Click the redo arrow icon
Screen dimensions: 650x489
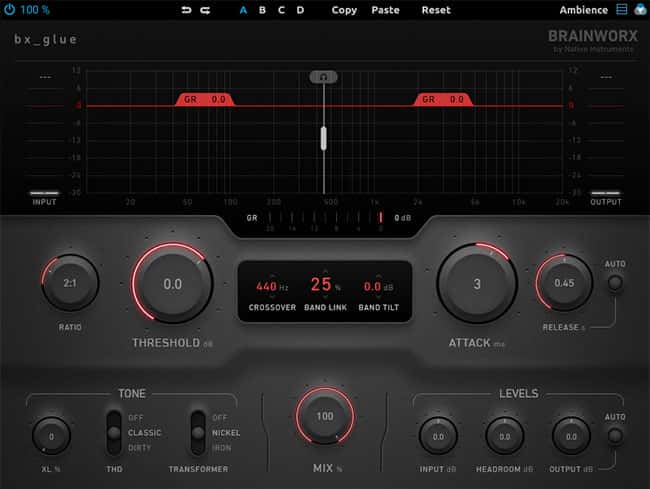pyautogui.click(x=205, y=10)
